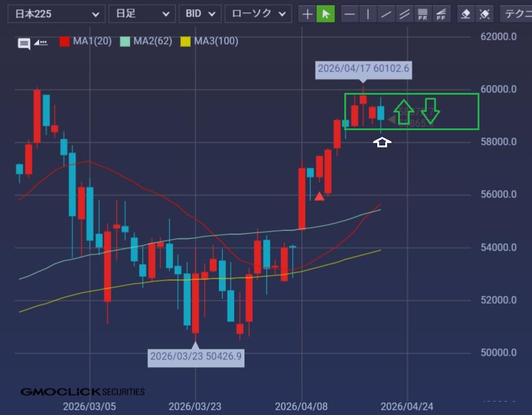Click the red MA1(20) color swatch
This screenshot has height=415, width=532.
pyautogui.click(x=64, y=42)
